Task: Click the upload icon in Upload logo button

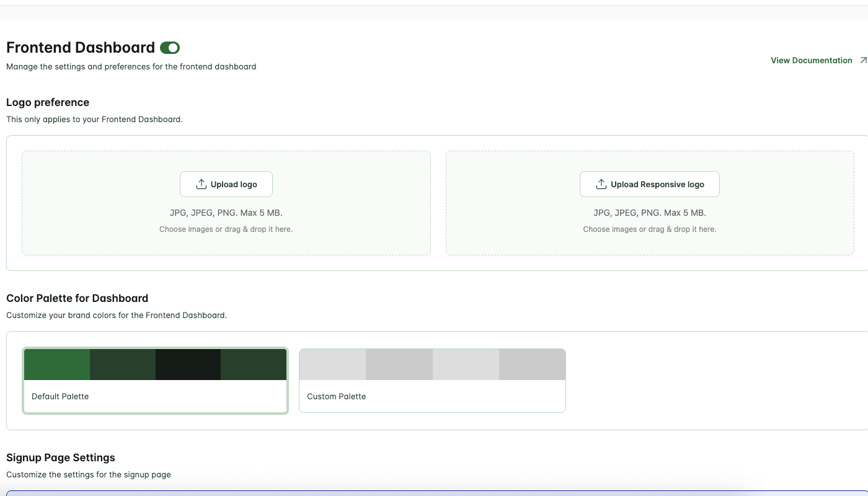Action: point(201,184)
